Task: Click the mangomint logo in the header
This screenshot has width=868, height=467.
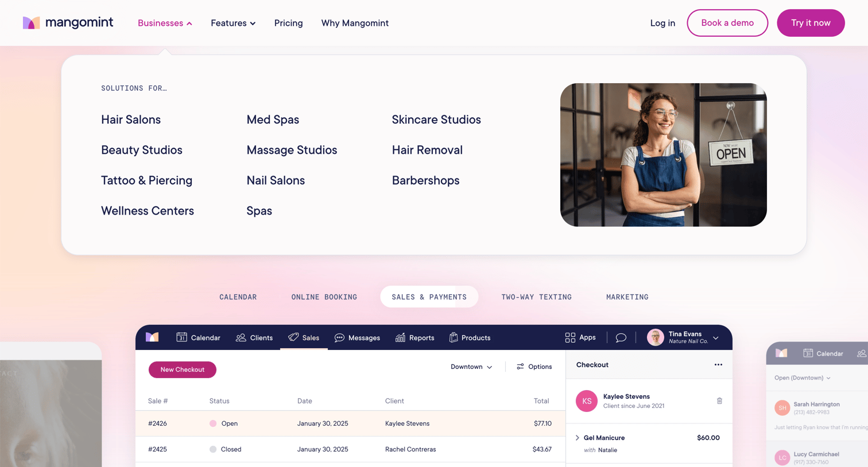Action: (68, 23)
